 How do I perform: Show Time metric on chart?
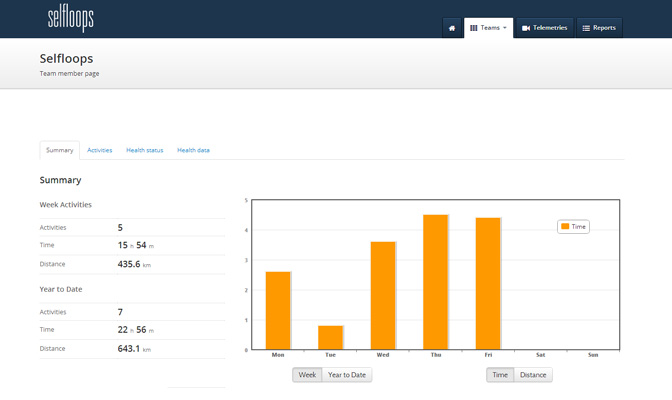[x=500, y=375]
